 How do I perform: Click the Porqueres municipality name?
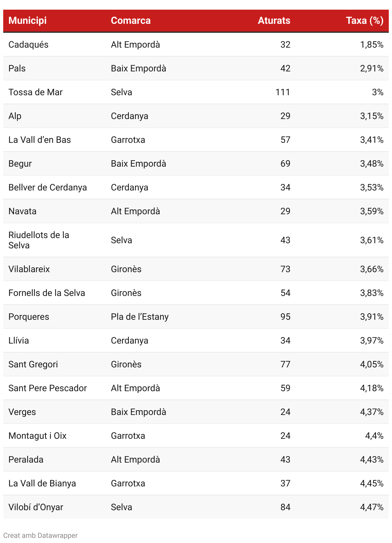[x=29, y=317]
